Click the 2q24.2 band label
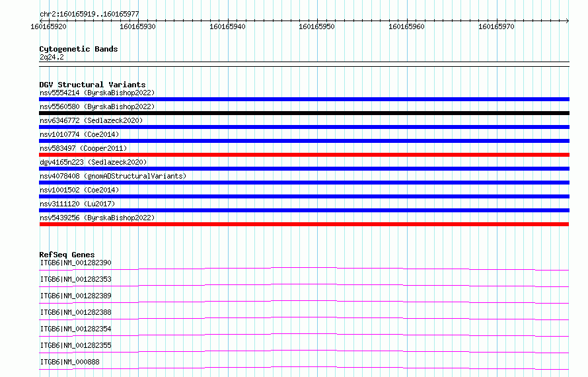The width and height of the screenshot is (588, 377). pyautogui.click(x=52, y=57)
